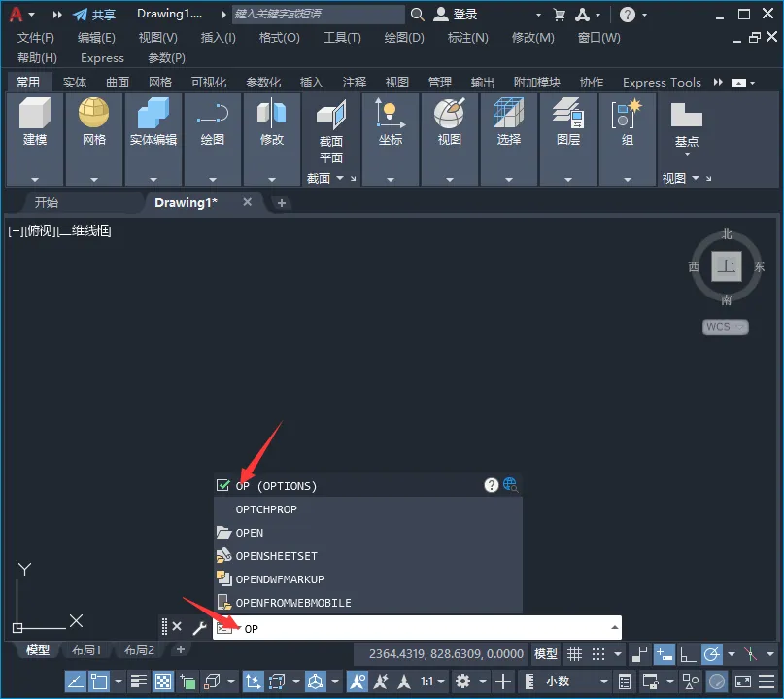The width and height of the screenshot is (784, 699).
Task: Toggle lineweight display in the status bar
Action: 139,681
